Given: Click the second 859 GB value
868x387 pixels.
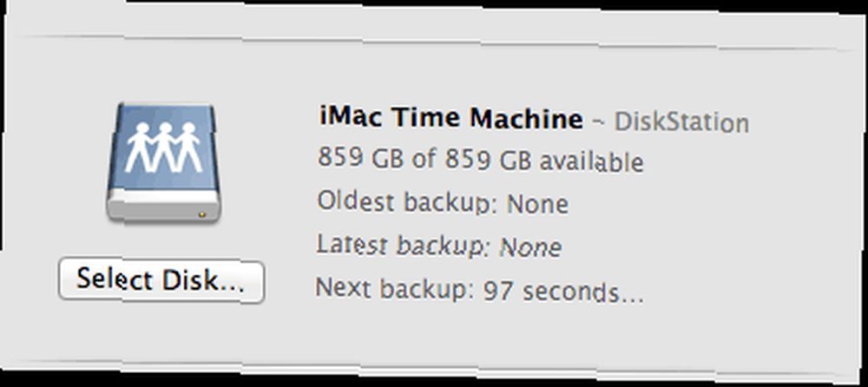Looking at the screenshot, I should [487, 160].
